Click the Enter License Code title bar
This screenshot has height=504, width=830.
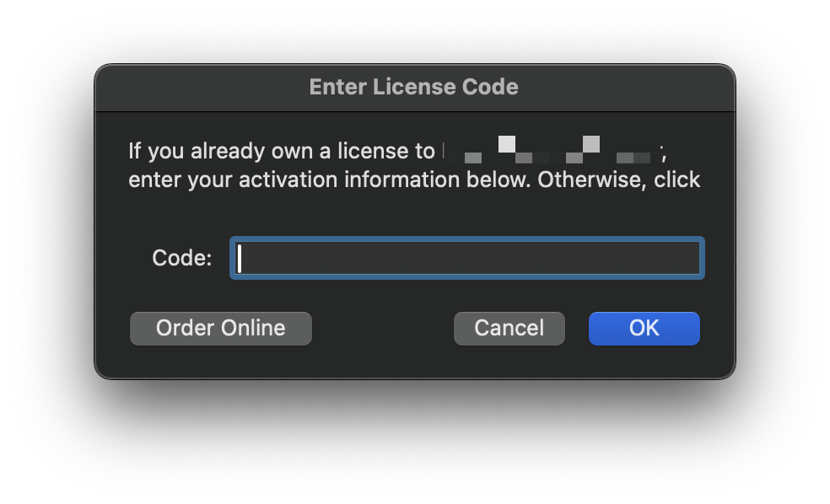pyautogui.click(x=414, y=87)
